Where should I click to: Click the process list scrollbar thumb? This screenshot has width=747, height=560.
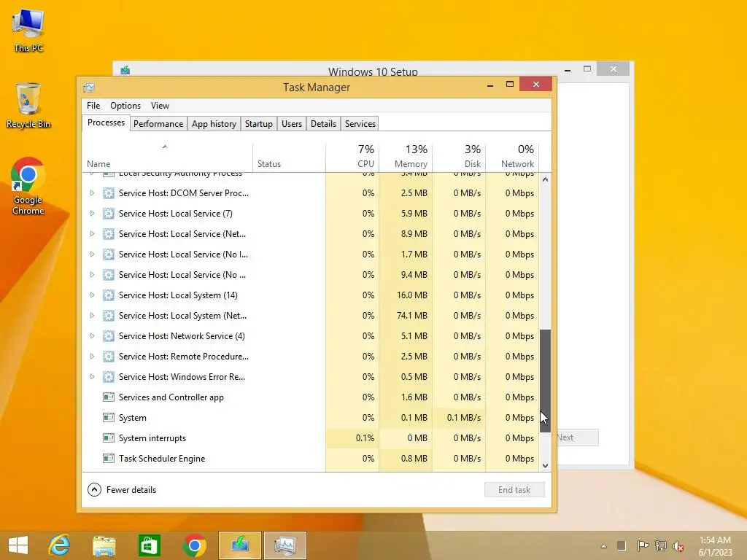tap(545, 381)
